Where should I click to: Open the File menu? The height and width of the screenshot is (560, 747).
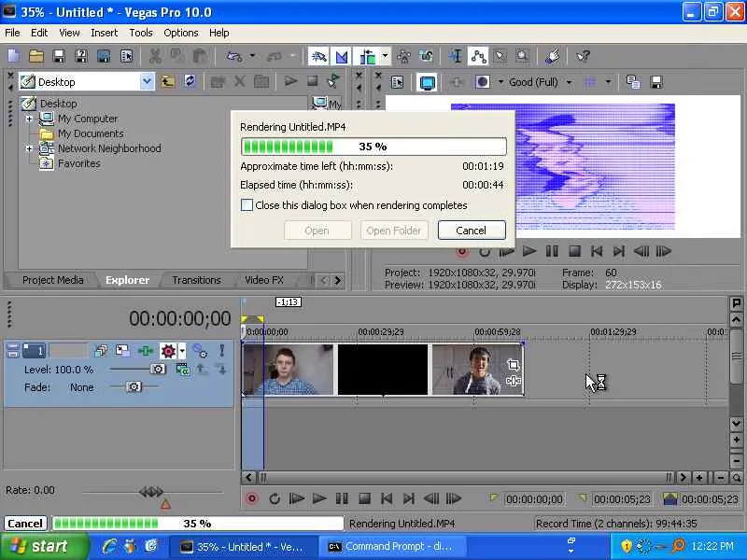(12, 33)
